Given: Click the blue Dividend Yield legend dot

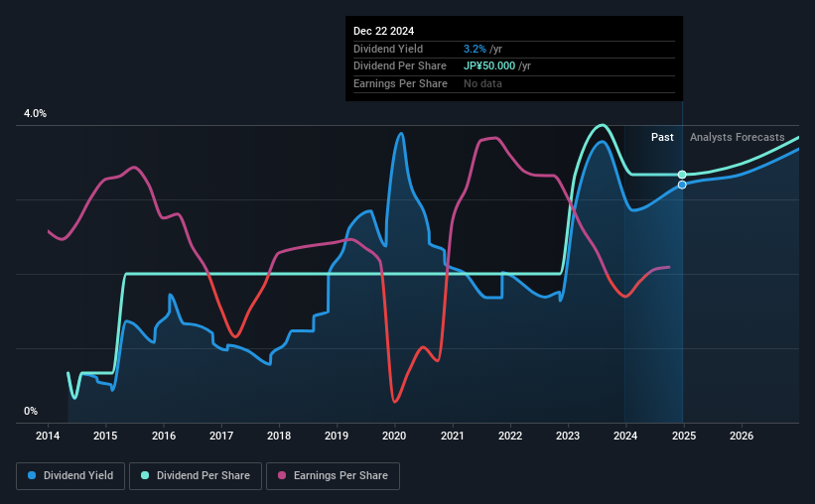Looking at the screenshot, I should 32,475.
